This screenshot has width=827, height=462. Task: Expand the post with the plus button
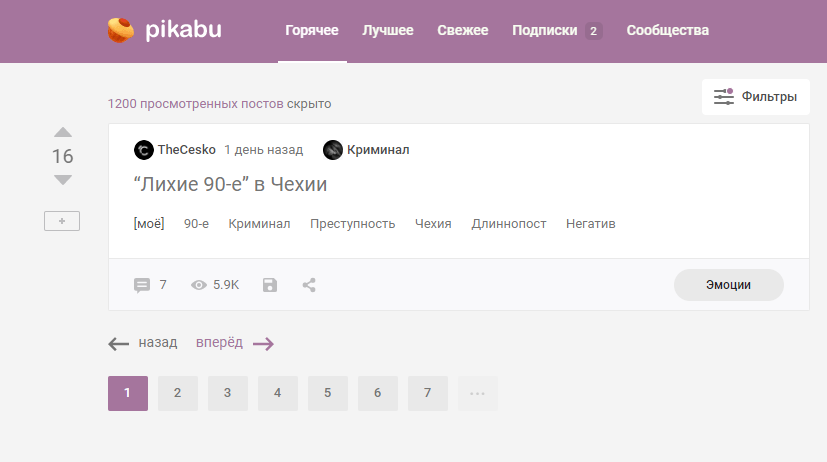tap(62, 221)
